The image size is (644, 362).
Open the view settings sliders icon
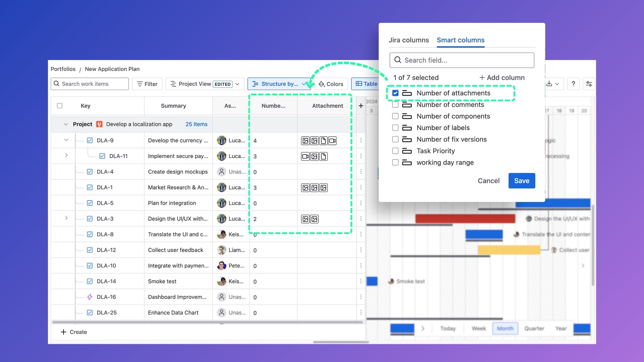(x=589, y=84)
